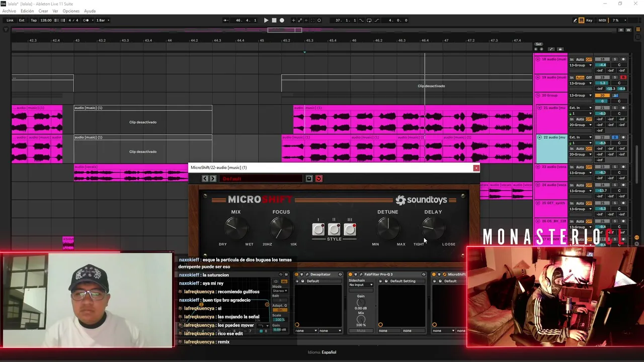Image resolution: width=644 pixels, height=362 pixels.
Task: Click the MicroShift DETUNE knob
Action: pos(387,229)
